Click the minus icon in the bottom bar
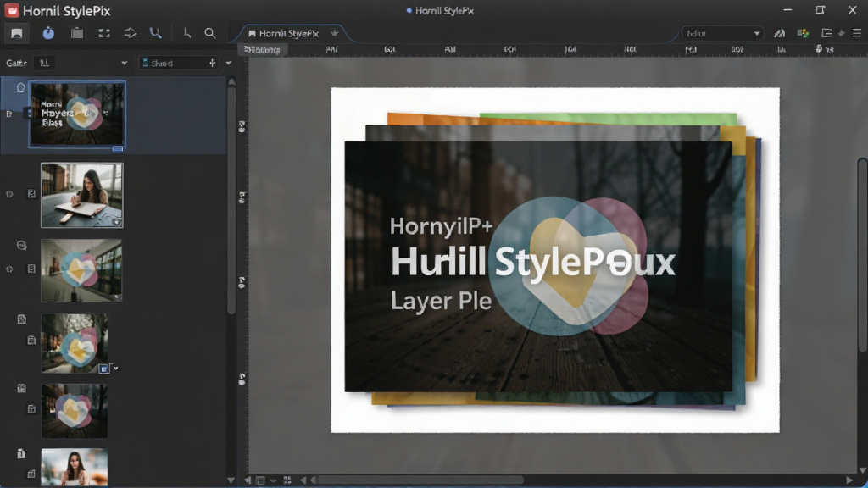Screen dimensions: 868x488 pyautogui.click(x=274, y=480)
